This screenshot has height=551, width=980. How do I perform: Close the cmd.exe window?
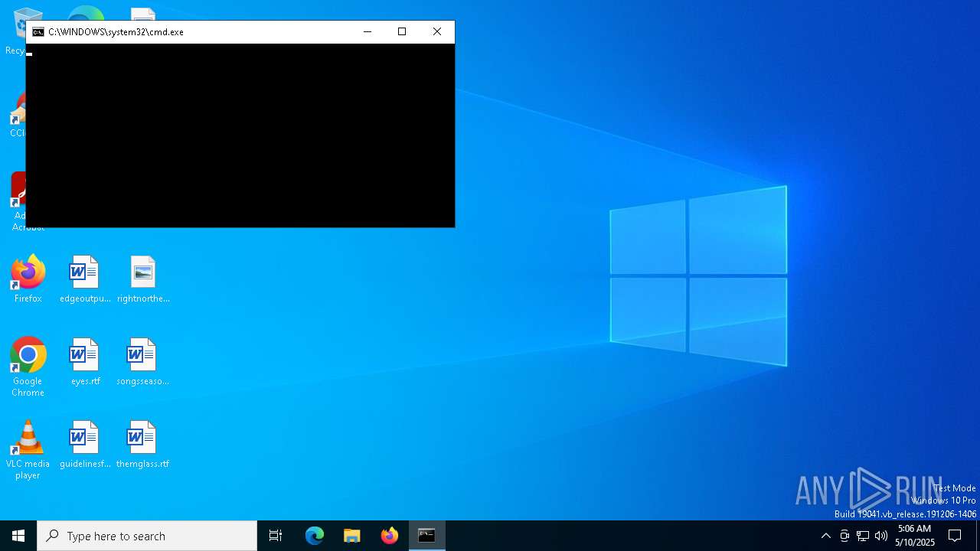coord(437,32)
